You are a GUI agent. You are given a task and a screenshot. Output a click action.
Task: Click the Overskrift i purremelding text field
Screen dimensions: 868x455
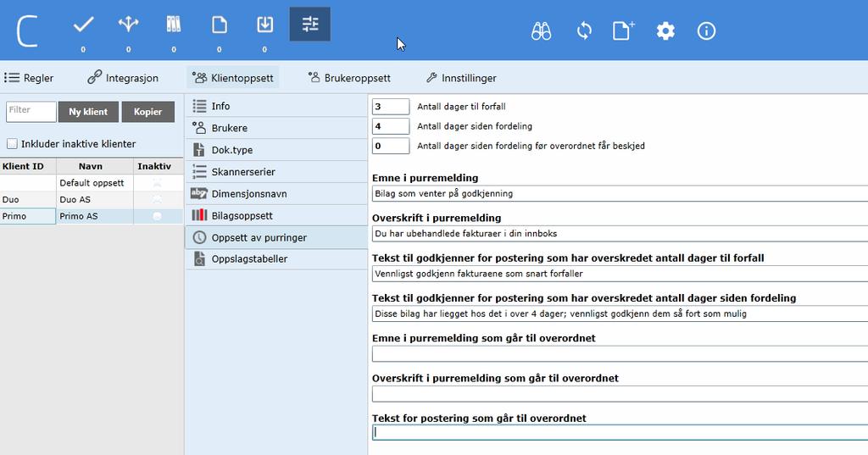click(620, 234)
